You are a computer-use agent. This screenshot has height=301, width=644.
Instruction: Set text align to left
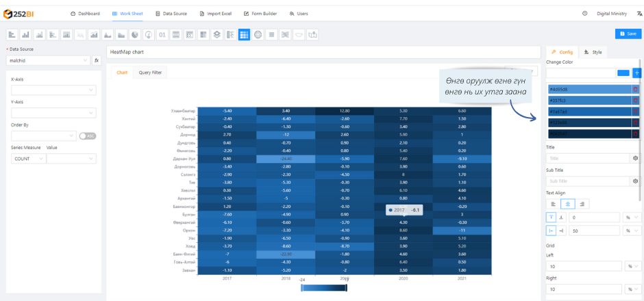[554, 204]
